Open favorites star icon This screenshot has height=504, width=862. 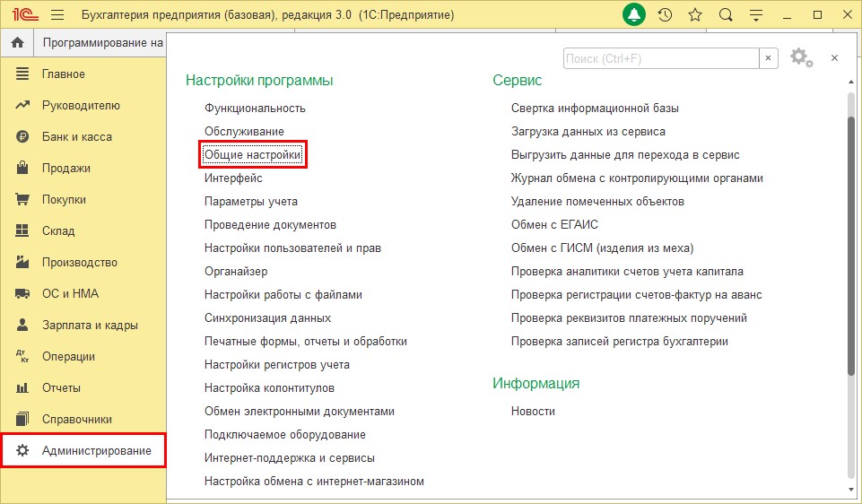point(695,15)
